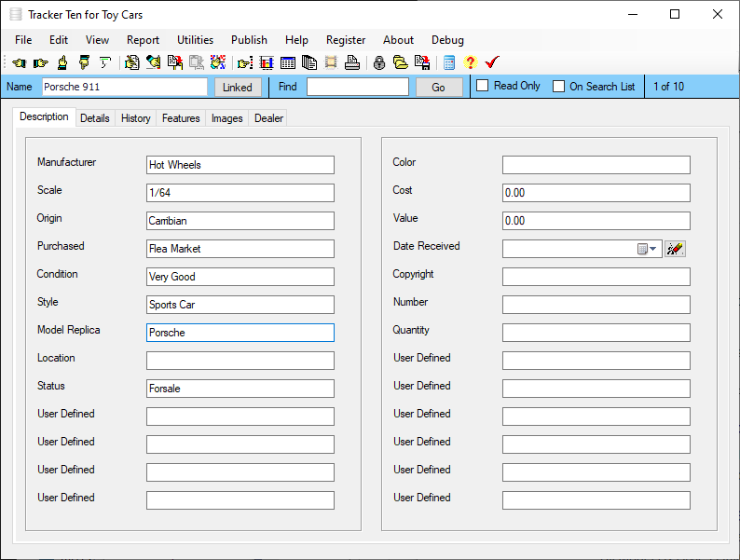Click the date edit icon beside Date Received

[676, 249]
